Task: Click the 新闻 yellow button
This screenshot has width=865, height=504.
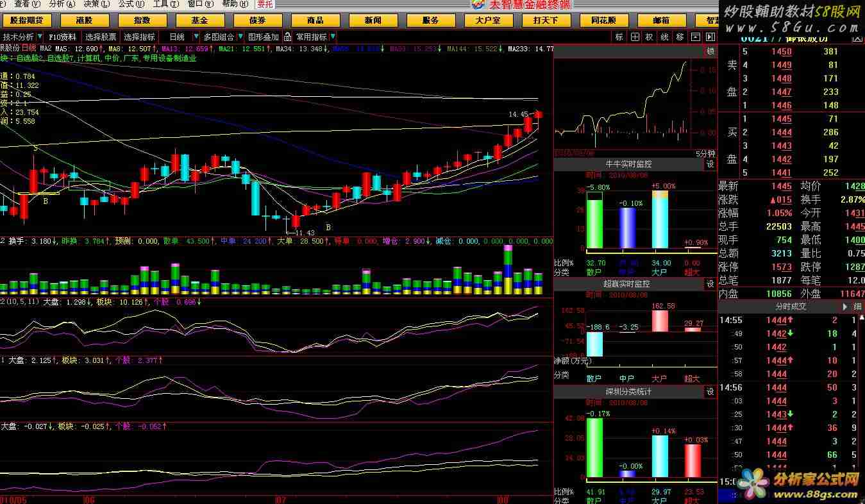Action: [x=373, y=21]
